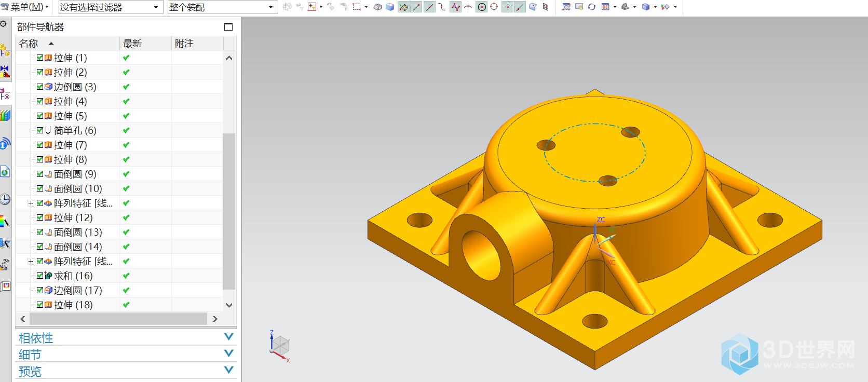Click the navigator vertical scrollbar thumb
868x382 pixels.
coord(229,211)
